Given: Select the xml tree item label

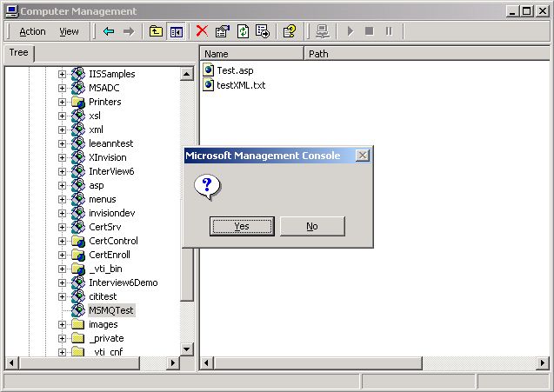Looking at the screenshot, I should [96, 130].
